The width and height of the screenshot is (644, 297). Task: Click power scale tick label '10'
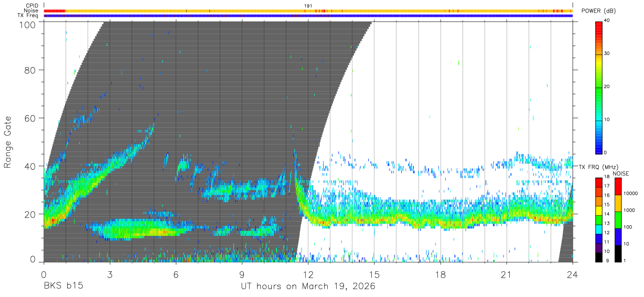(607, 120)
